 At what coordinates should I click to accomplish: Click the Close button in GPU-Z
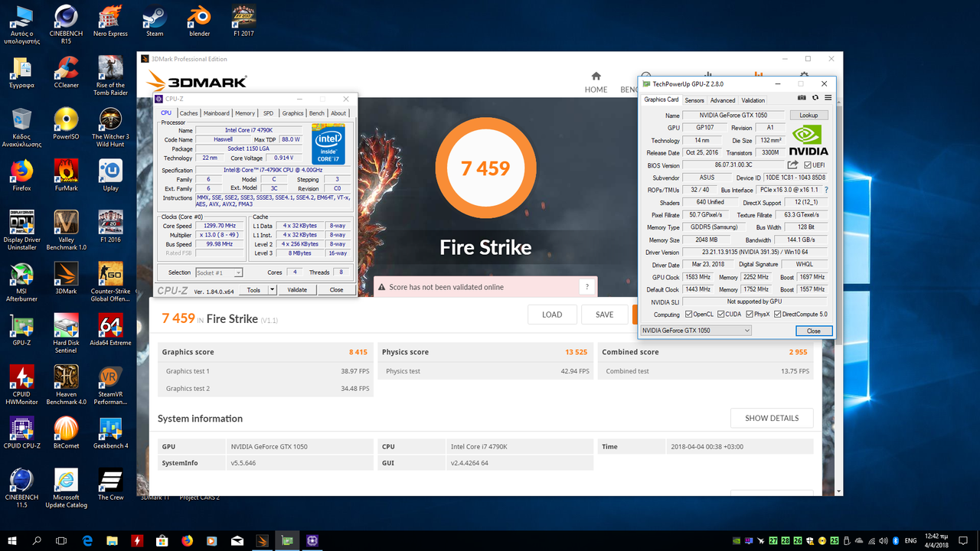pyautogui.click(x=813, y=331)
